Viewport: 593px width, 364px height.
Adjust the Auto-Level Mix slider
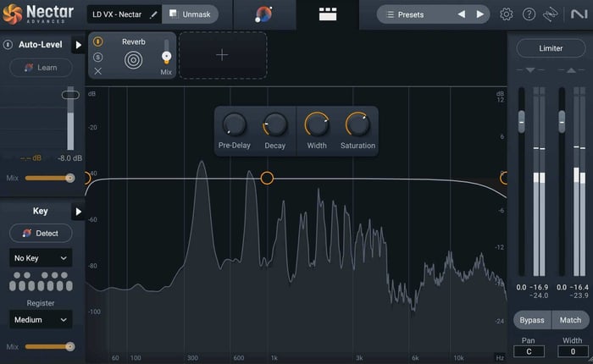(x=50, y=178)
